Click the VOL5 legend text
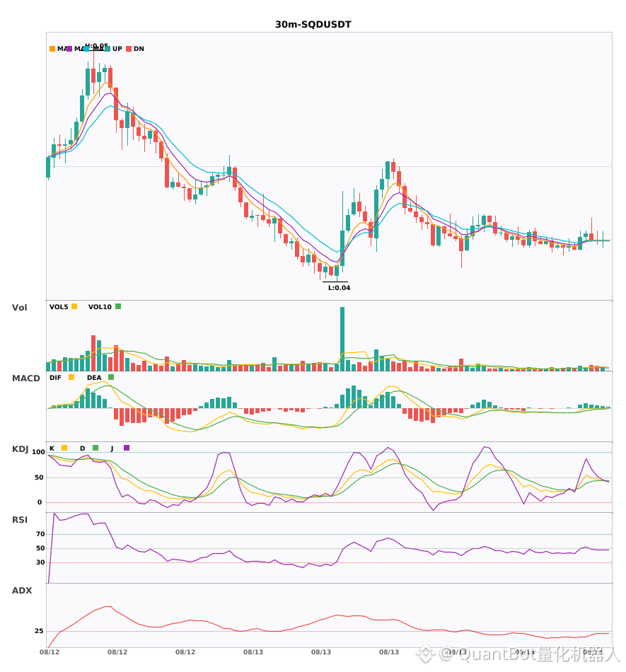 pyautogui.click(x=59, y=307)
